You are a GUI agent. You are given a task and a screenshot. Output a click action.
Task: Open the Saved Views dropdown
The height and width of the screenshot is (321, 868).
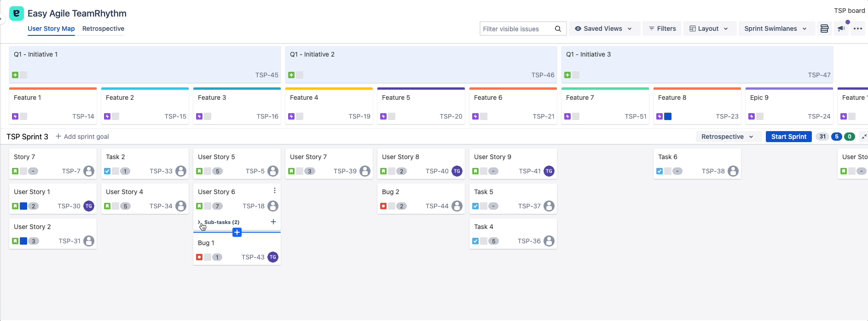pyautogui.click(x=604, y=29)
